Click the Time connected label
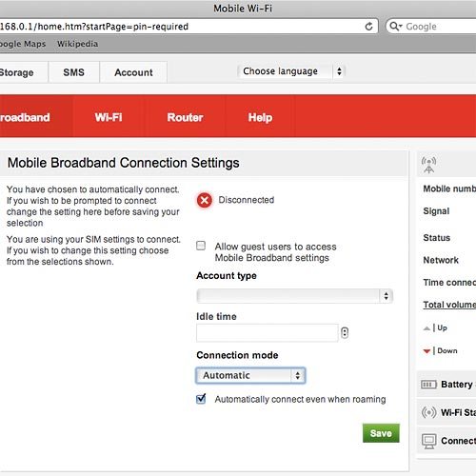This screenshot has width=476, height=476. [x=449, y=283]
